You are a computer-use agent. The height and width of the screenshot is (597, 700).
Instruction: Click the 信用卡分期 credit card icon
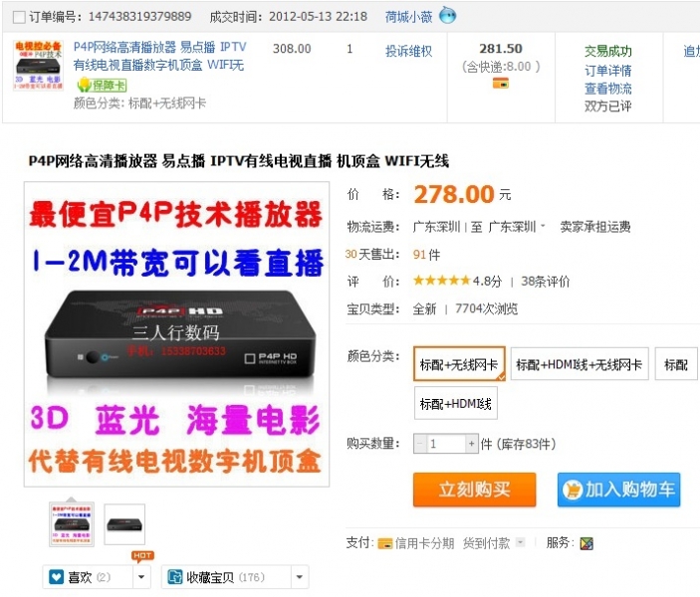pos(384,543)
